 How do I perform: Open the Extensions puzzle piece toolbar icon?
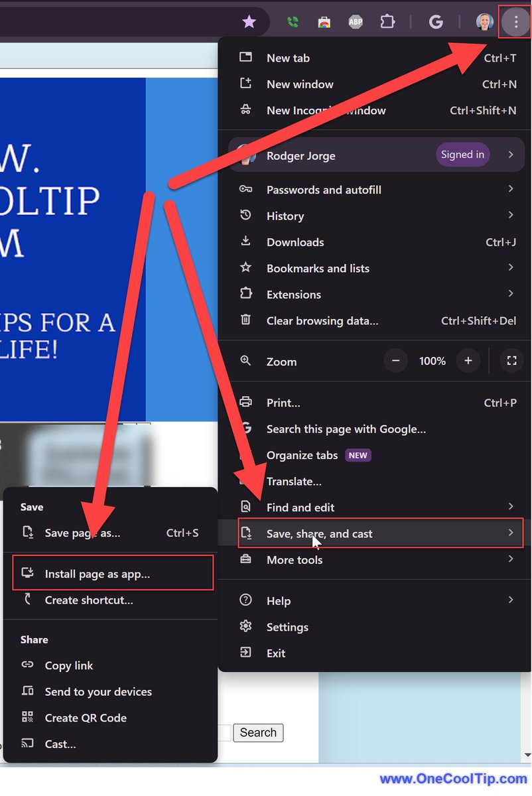pos(387,22)
